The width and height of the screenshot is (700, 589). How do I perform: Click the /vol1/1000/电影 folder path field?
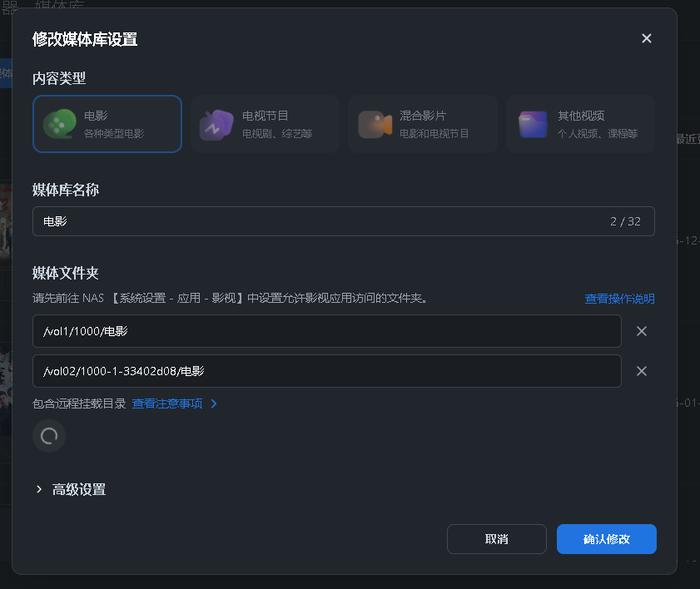[x=327, y=331]
